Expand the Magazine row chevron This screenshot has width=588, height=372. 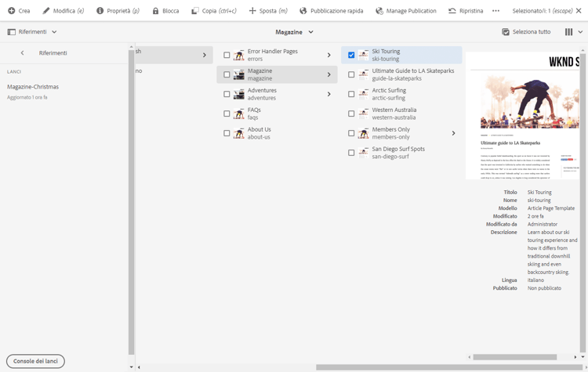pyautogui.click(x=328, y=74)
